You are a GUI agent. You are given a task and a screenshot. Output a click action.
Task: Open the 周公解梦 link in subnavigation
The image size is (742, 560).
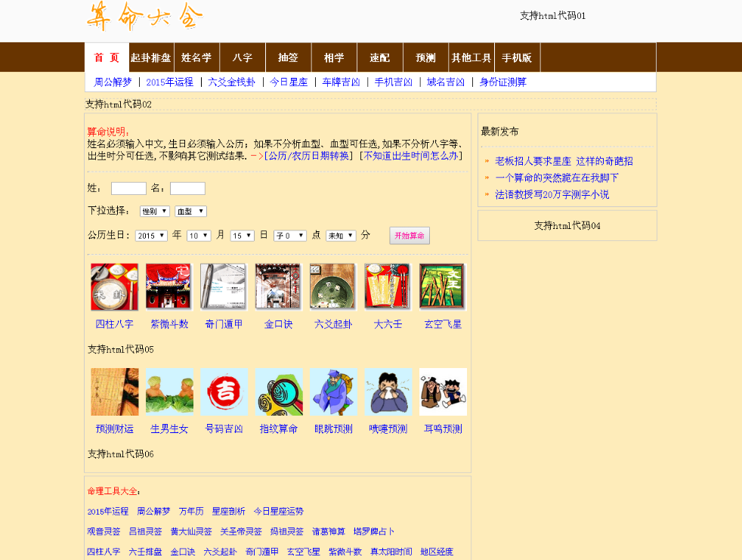pos(113,82)
